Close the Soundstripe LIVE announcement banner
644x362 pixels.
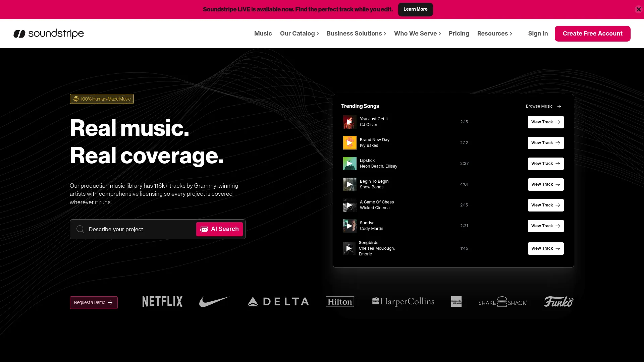(638, 9)
